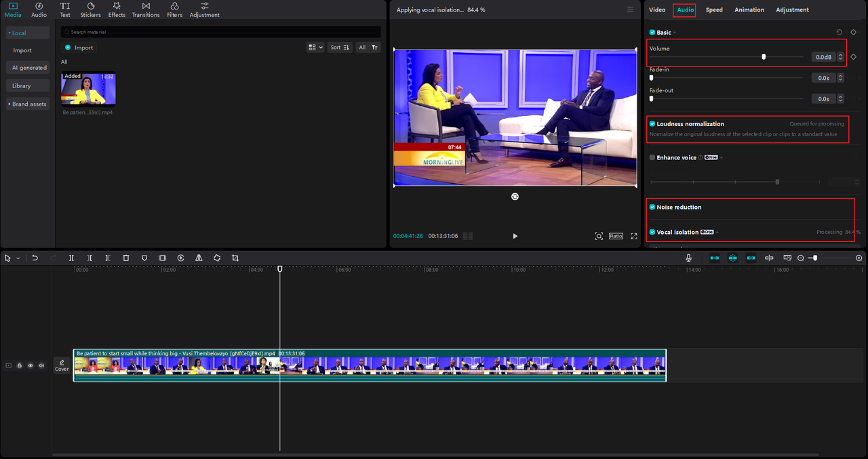Mirror the clip horizontally

199,258
